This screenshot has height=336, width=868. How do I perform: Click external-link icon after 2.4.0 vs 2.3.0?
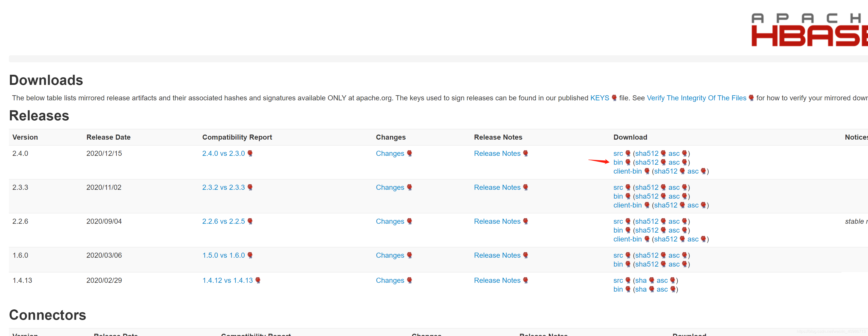tap(250, 153)
